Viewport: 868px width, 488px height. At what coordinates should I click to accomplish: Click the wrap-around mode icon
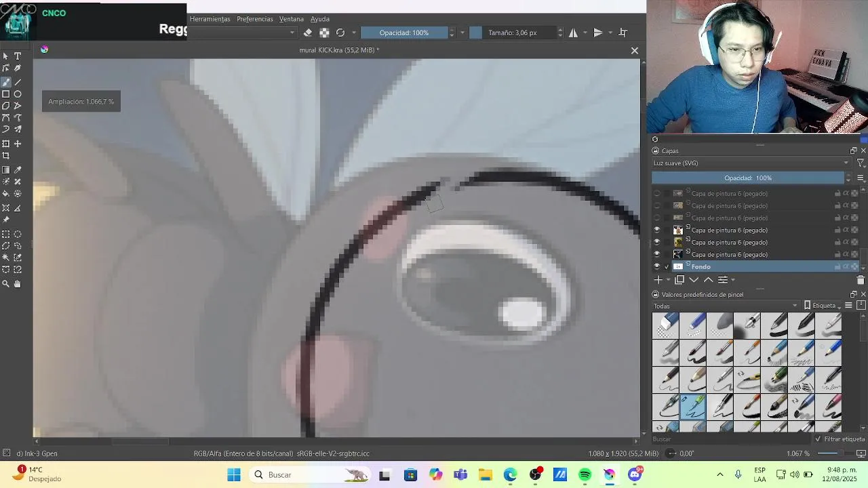pyautogui.click(x=623, y=33)
